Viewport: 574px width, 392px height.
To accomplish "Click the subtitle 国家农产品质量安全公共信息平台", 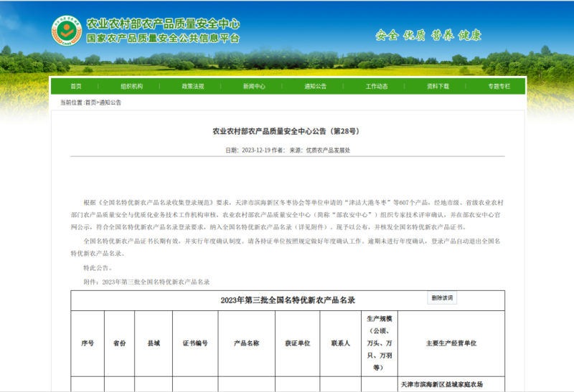I will tap(164, 38).
